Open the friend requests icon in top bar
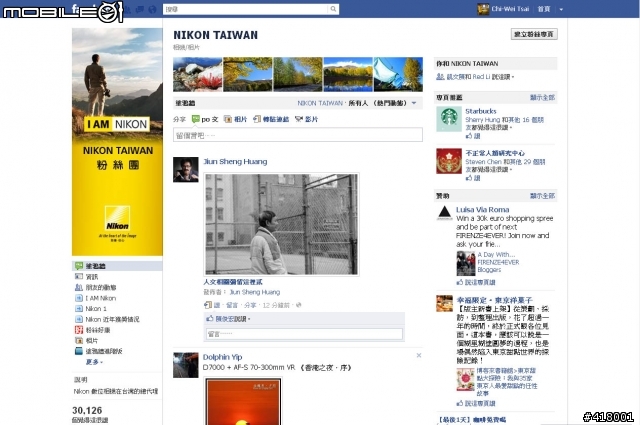 pos(128,9)
